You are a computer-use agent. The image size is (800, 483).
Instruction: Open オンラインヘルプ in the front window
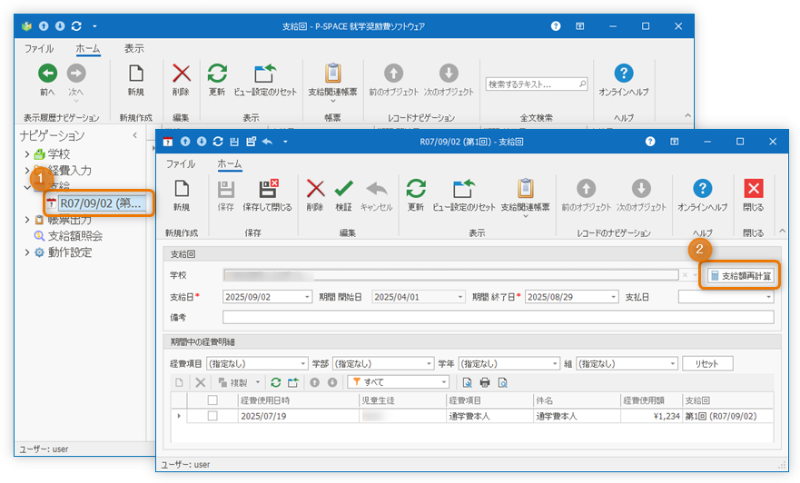click(x=702, y=189)
